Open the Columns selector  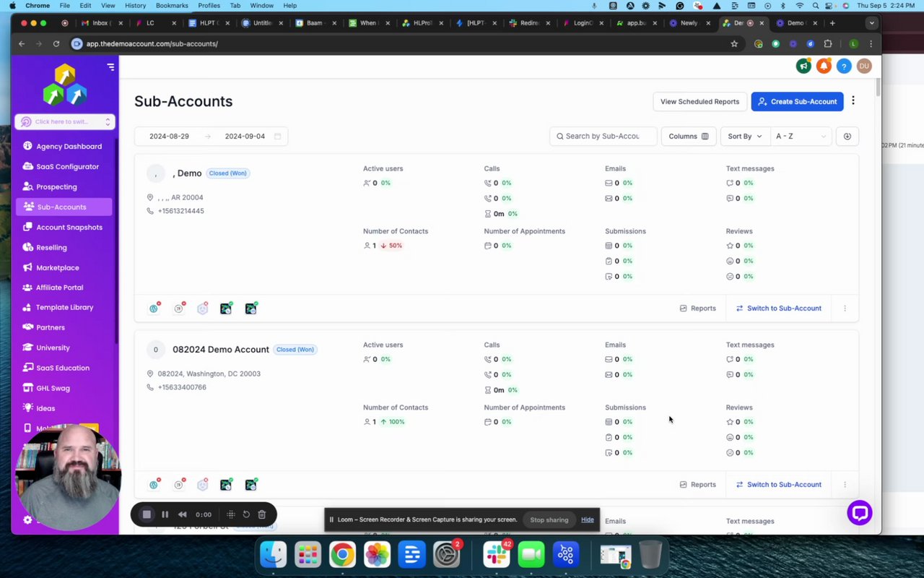689,136
